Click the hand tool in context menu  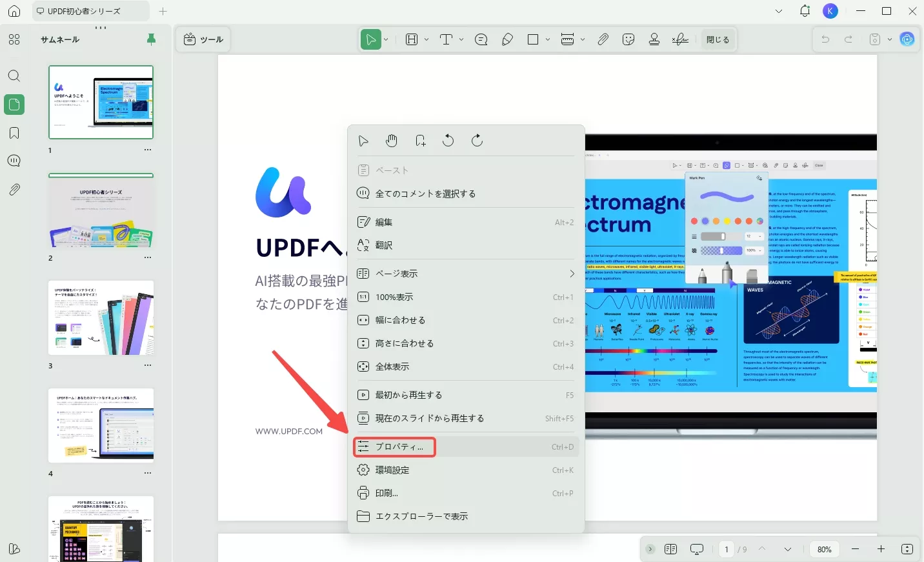392,141
